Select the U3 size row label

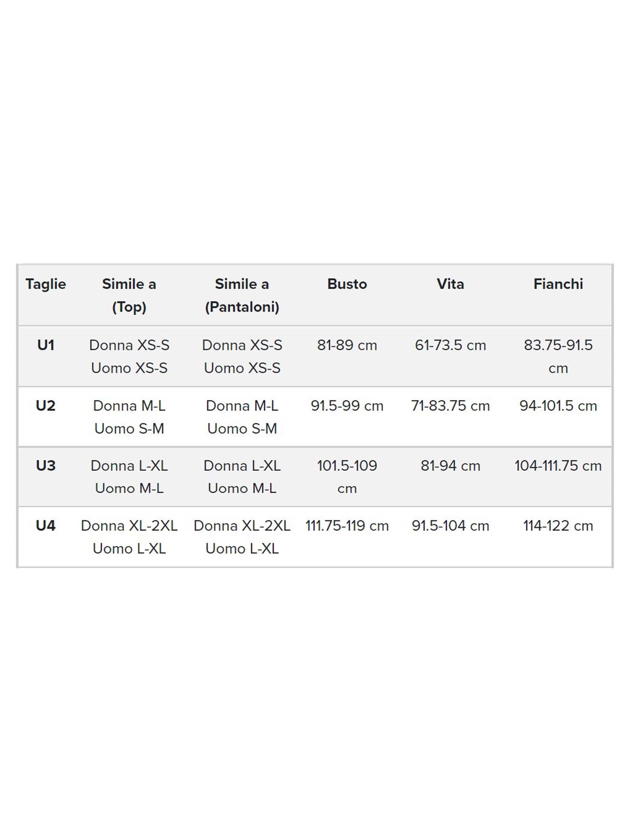46,466
